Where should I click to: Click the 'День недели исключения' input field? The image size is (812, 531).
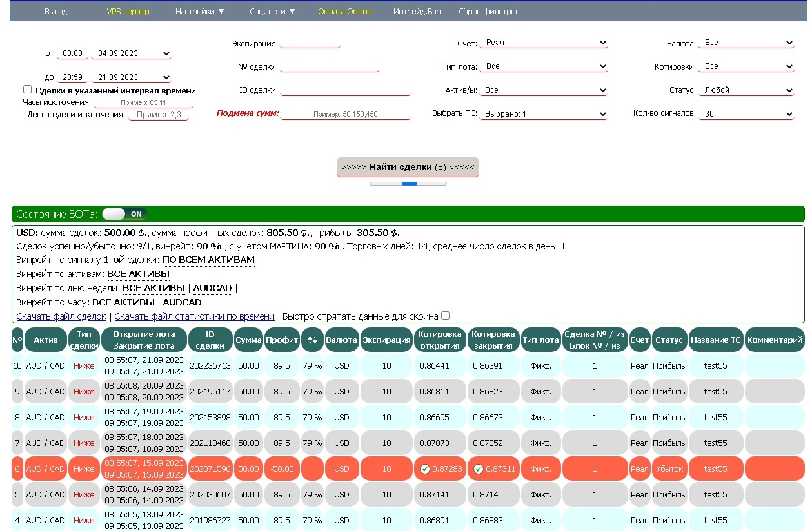[159, 115]
